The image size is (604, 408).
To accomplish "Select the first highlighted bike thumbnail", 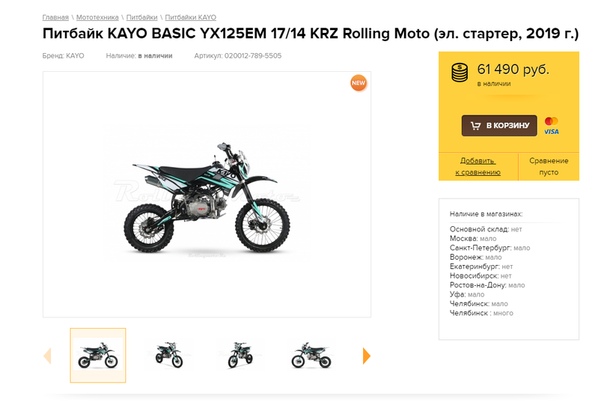I will pos(98,355).
